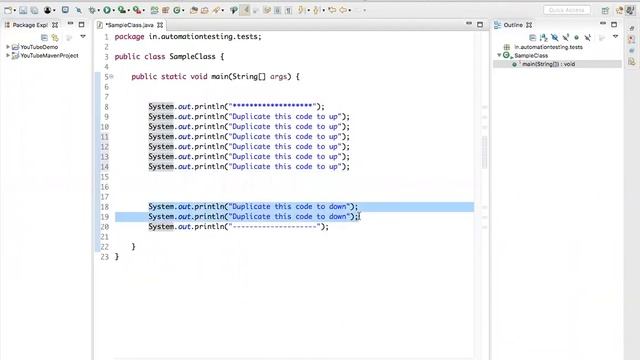The image size is (640, 360).
Task: Click the Back navigation arrow
Action: [343, 10]
